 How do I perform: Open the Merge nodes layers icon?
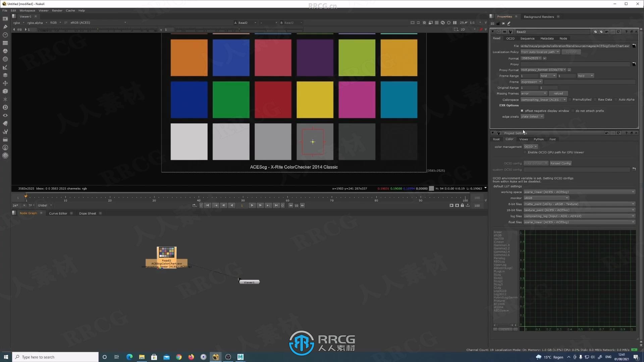pos(5,75)
